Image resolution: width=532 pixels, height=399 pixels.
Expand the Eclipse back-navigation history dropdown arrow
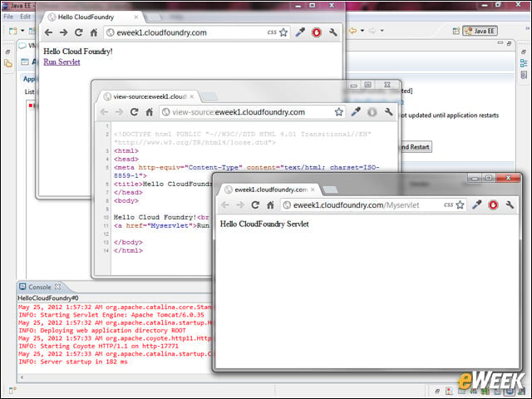[362, 31]
